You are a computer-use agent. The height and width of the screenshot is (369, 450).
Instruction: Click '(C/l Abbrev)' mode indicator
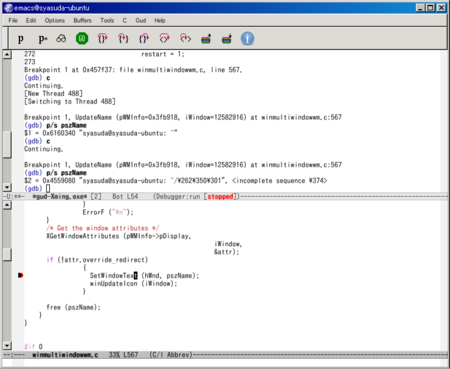tap(171, 355)
